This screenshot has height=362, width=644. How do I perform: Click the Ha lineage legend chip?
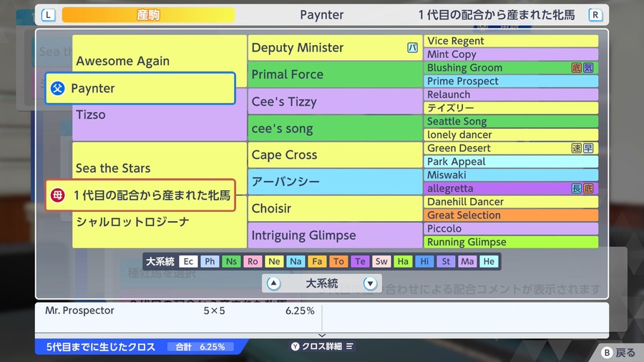point(403,261)
